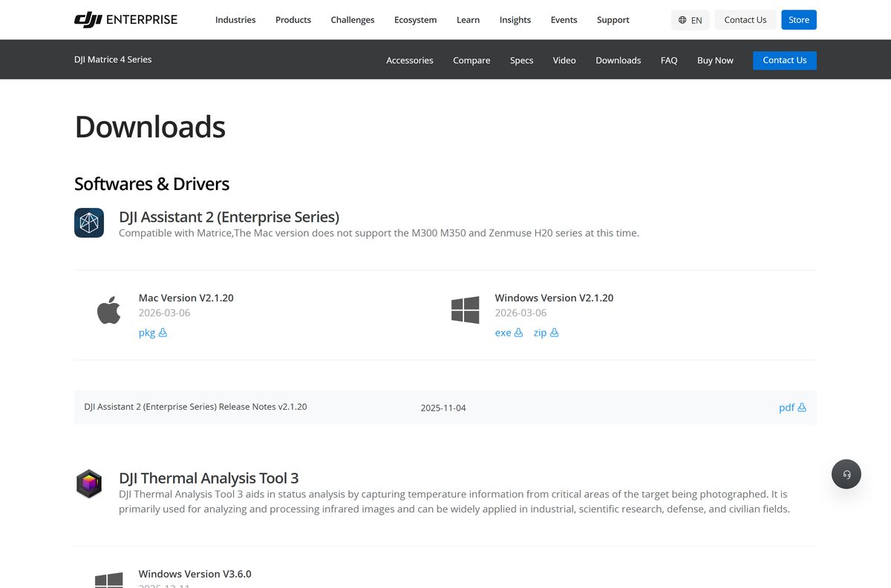Open the Products menu
Viewport: 891px width, 588px height.
[293, 20]
